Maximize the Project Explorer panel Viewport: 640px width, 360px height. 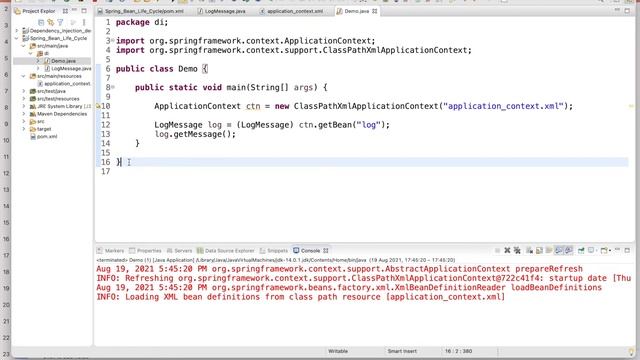coord(84,11)
